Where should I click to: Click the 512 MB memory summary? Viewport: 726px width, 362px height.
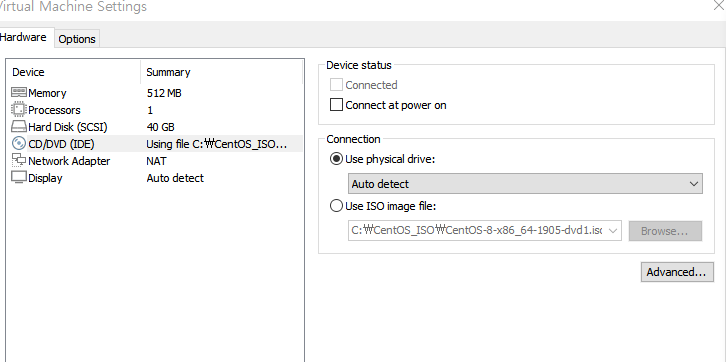pyautogui.click(x=164, y=93)
